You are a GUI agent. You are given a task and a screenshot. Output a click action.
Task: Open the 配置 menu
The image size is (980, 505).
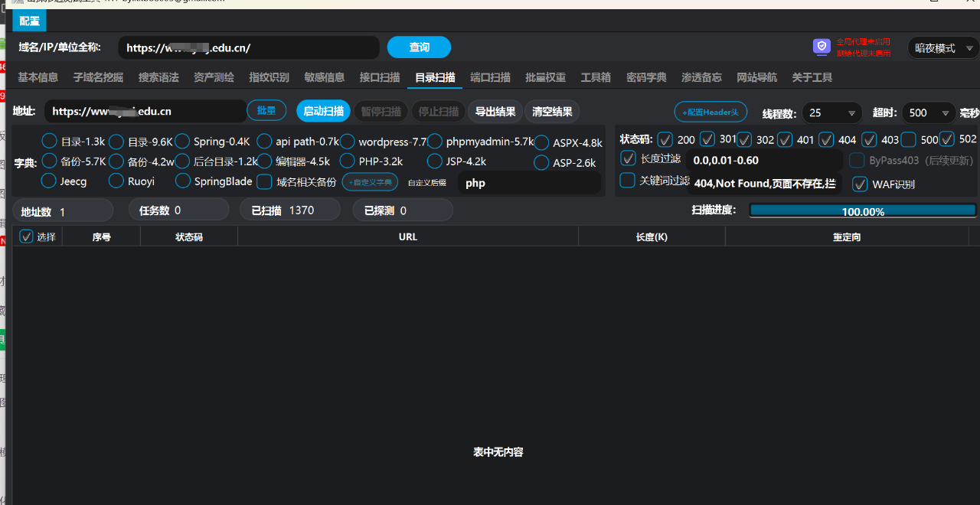[x=30, y=21]
